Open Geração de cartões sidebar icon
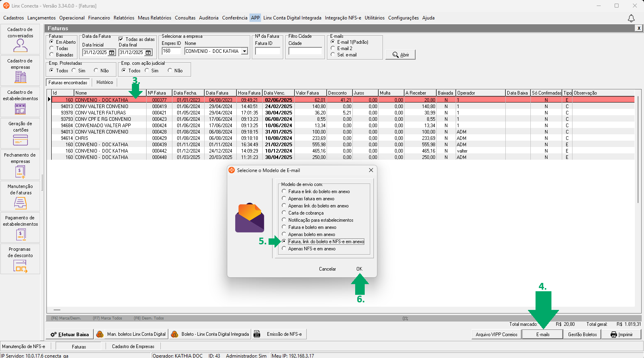644x358 pixels. coord(20,140)
